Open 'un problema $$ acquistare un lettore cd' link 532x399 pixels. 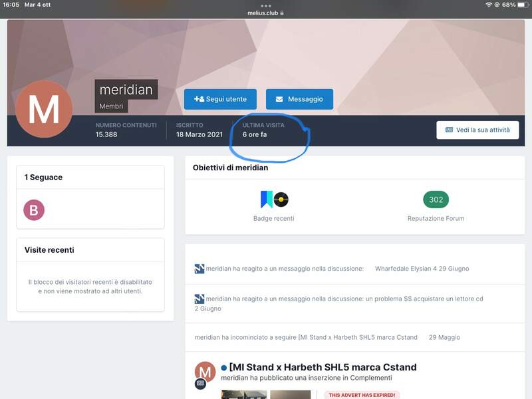[424, 299]
